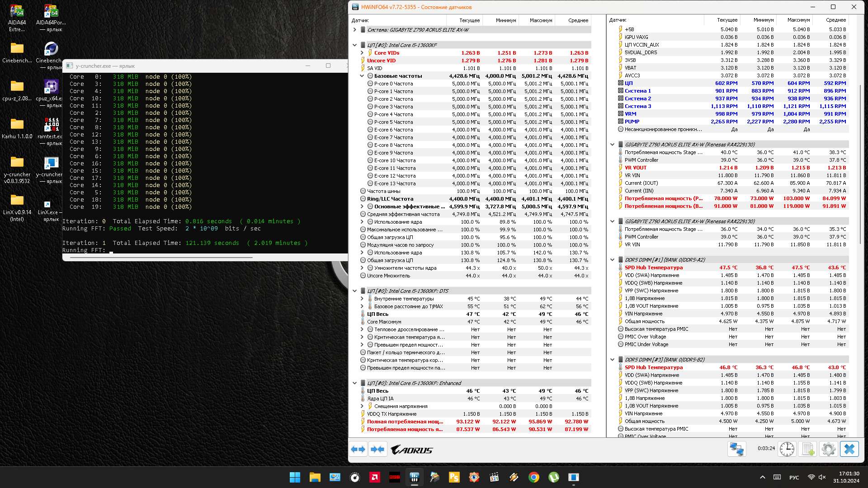
Task: Open the remote network monitoring icon
Action: point(736,449)
